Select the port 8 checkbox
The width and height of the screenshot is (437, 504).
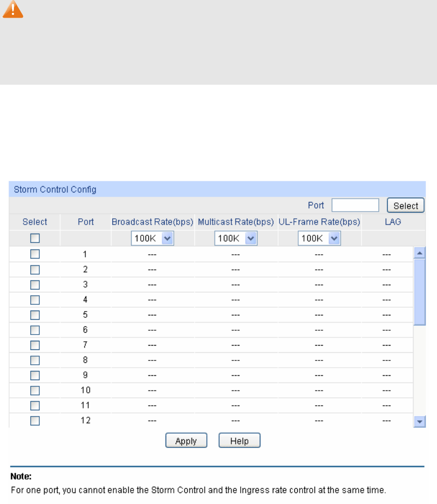(x=35, y=360)
